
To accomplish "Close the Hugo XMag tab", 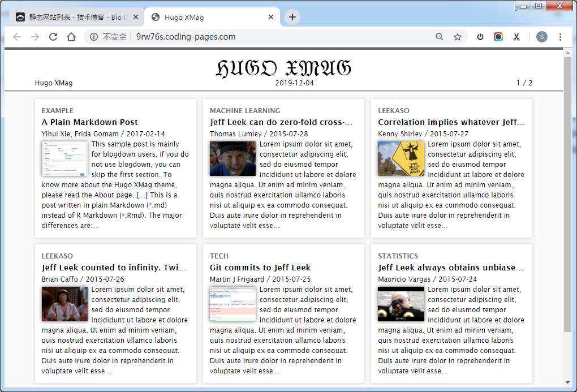I will (271, 17).
